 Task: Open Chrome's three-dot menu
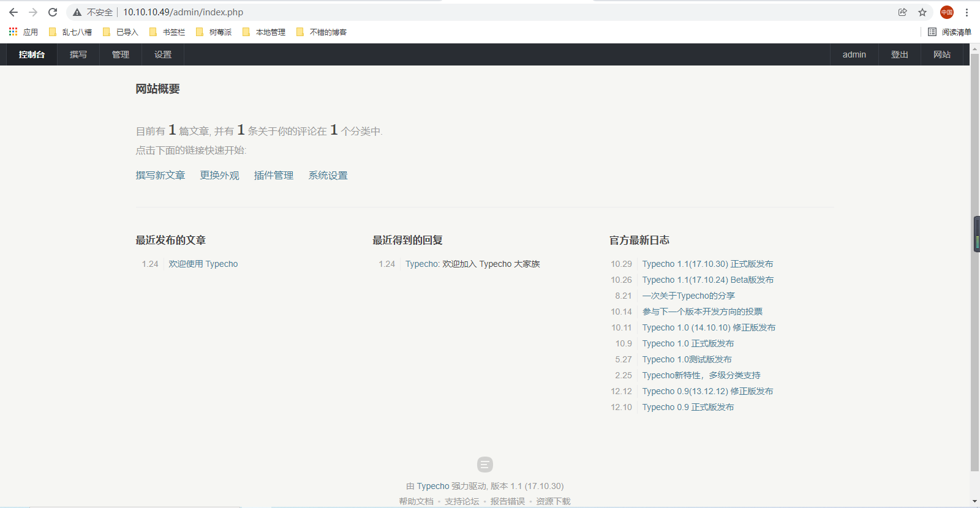(x=967, y=12)
